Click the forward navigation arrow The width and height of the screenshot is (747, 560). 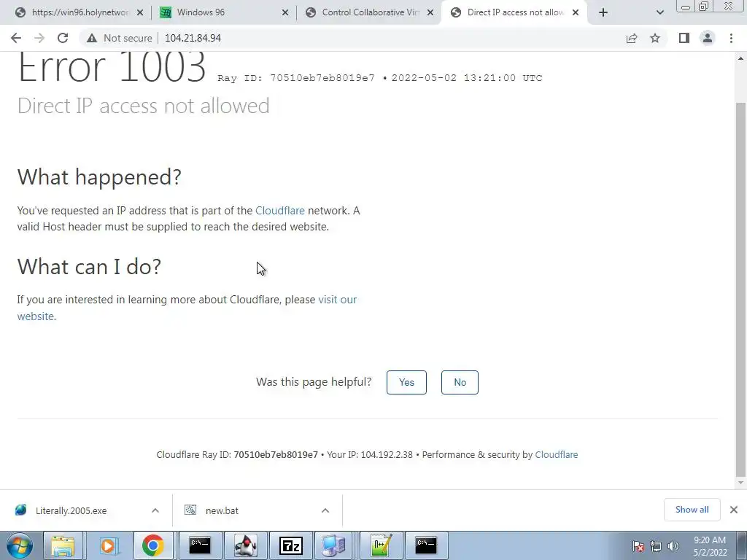tap(39, 38)
